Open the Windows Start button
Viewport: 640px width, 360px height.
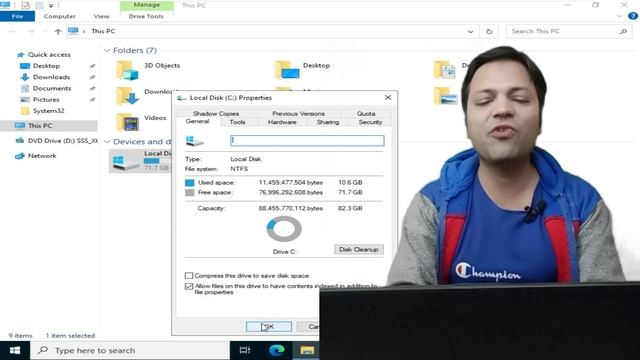15,351
